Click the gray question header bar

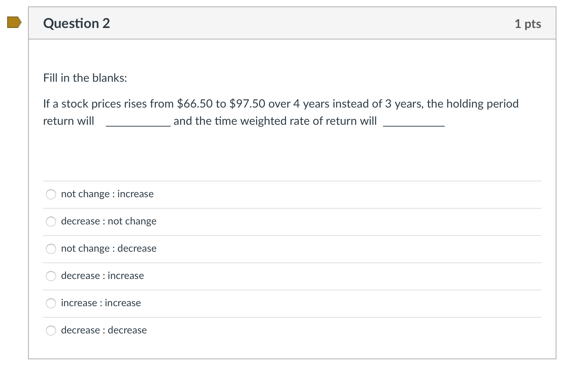287,23
